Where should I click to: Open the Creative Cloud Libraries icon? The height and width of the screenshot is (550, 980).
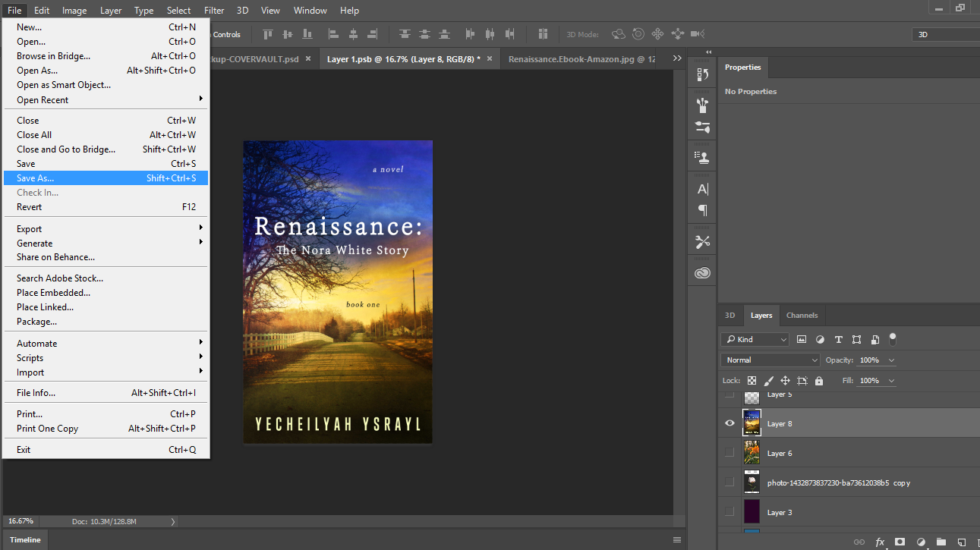click(702, 273)
